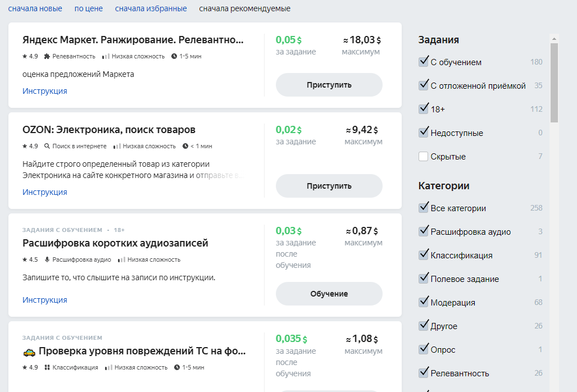Viewport: 577px width, 392px height.
Task: Start Обучение for Расшифровка коротких аудиозаписей
Action: pyautogui.click(x=329, y=294)
